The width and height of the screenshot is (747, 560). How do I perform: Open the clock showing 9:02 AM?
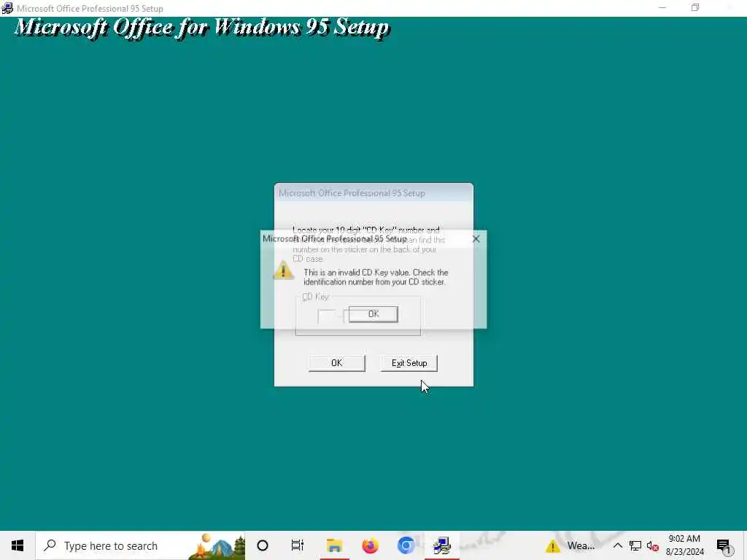(684, 545)
